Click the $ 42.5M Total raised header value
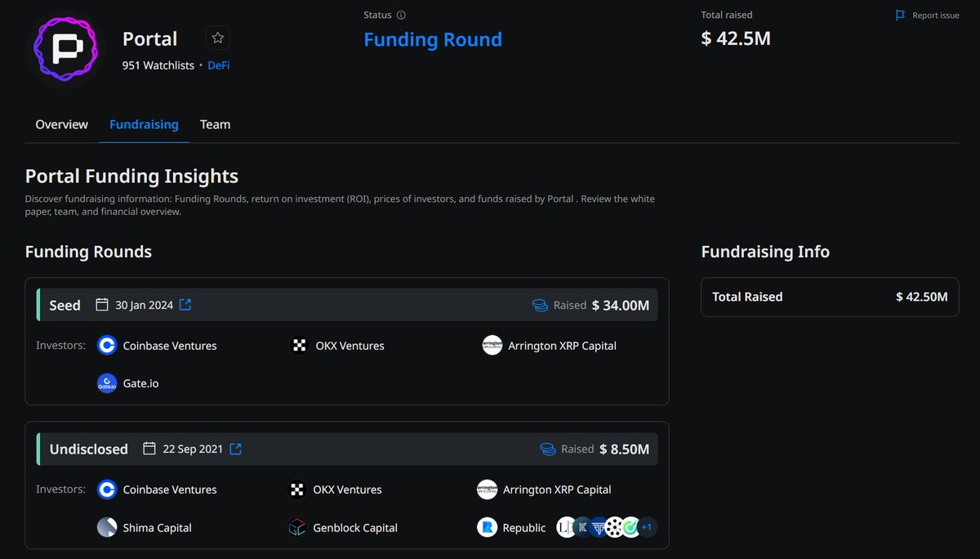Image resolution: width=980 pixels, height=559 pixels. 736,38
